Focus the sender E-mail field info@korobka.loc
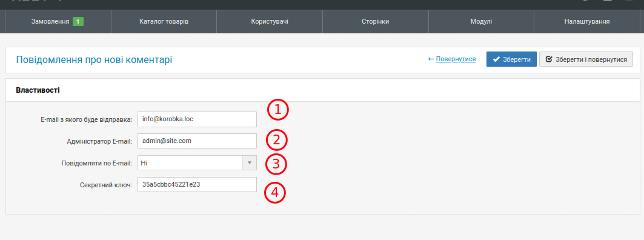Screen dimensions: 644x240 197,119
